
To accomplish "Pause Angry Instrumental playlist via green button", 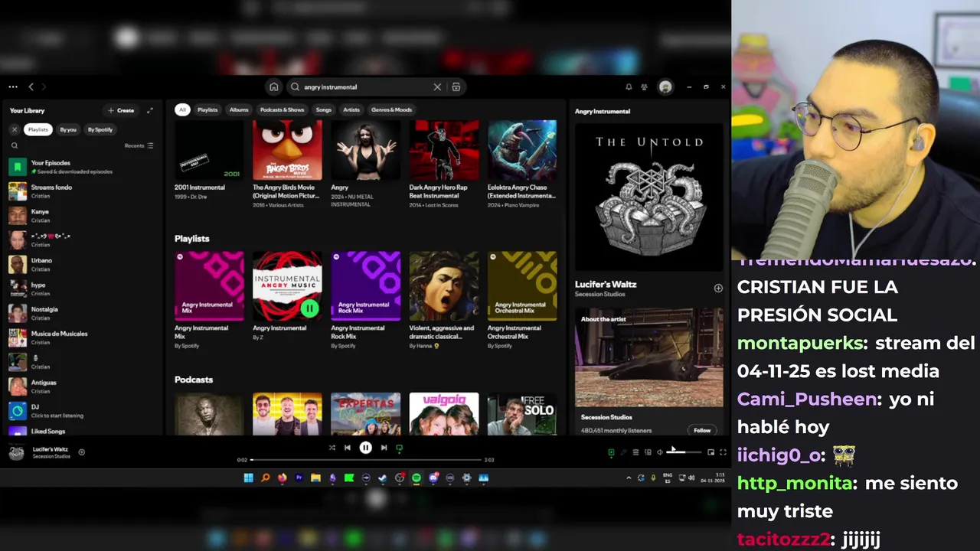I will [309, 308].
